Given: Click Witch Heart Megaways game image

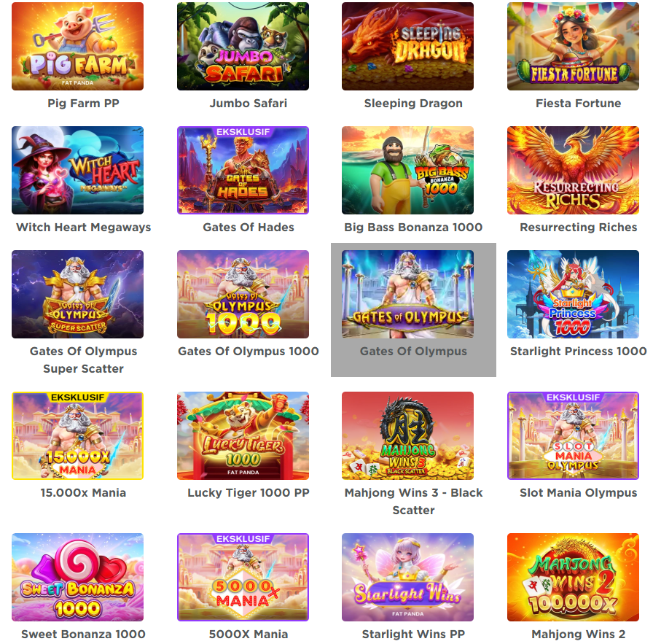Looking at the screenshot, I should click(x=77, y=170).
